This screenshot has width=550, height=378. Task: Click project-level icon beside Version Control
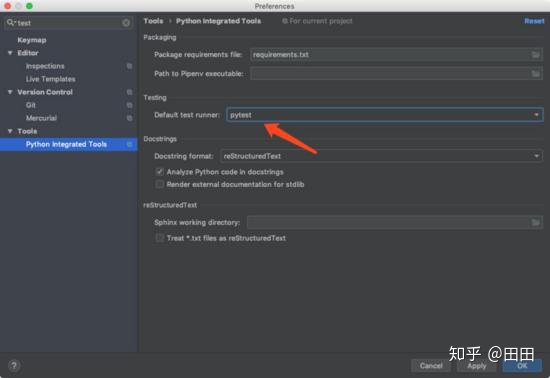(129, 92)
